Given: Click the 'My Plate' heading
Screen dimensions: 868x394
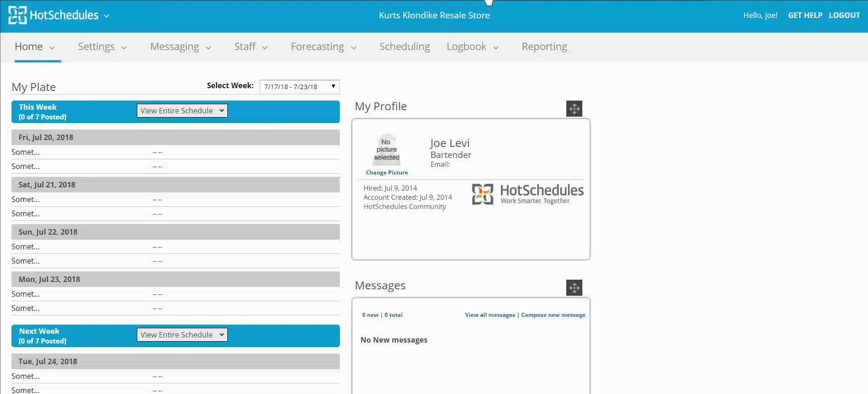Looking at the screenshot, I should [34, 87].
